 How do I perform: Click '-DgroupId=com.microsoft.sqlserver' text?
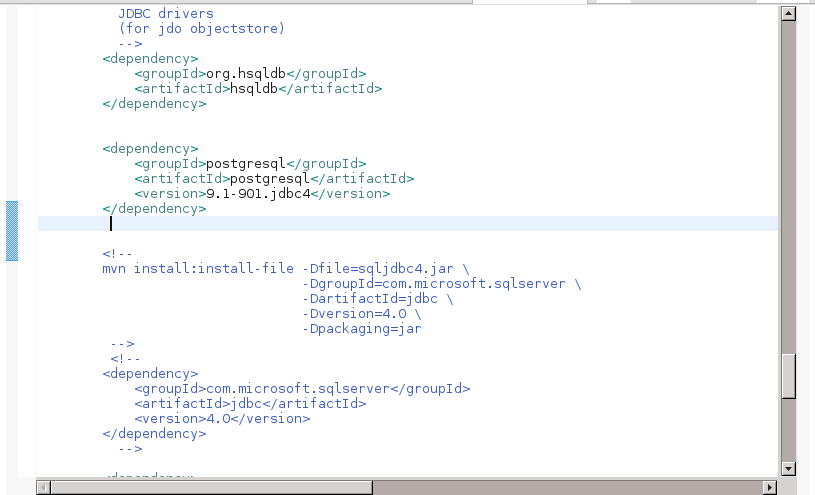pos(433,284)
